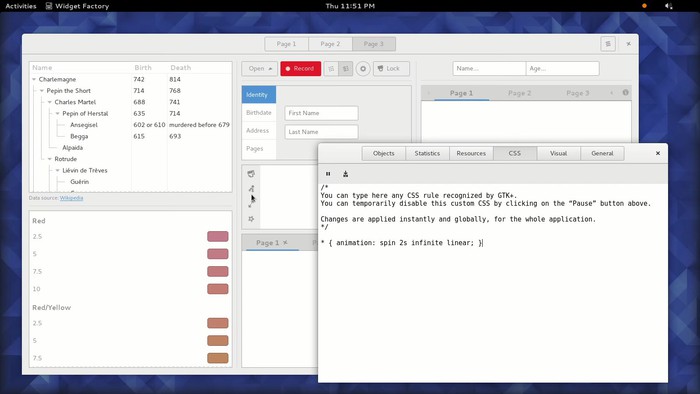Toggle the right-aligned format button
Screen dimensions: 700x394
pos(346,69)
